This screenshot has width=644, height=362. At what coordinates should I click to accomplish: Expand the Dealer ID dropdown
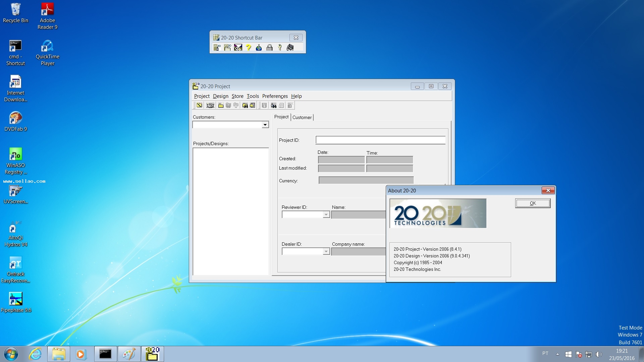326,251
